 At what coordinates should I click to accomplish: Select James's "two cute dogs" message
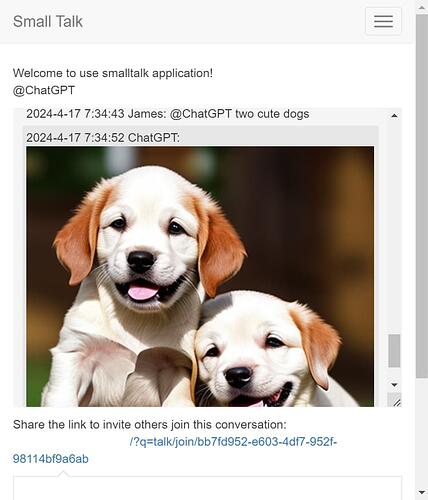(x=168, y=114)
